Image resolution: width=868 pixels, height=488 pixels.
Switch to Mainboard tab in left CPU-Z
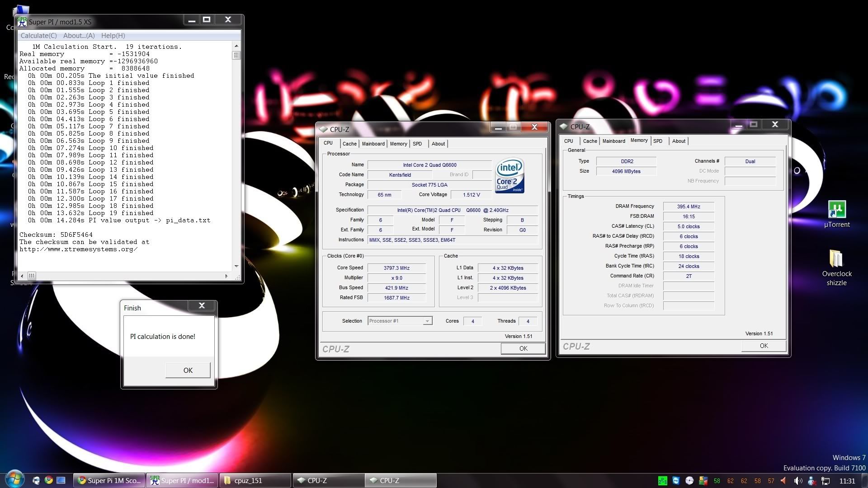click(x=373, y=144)
